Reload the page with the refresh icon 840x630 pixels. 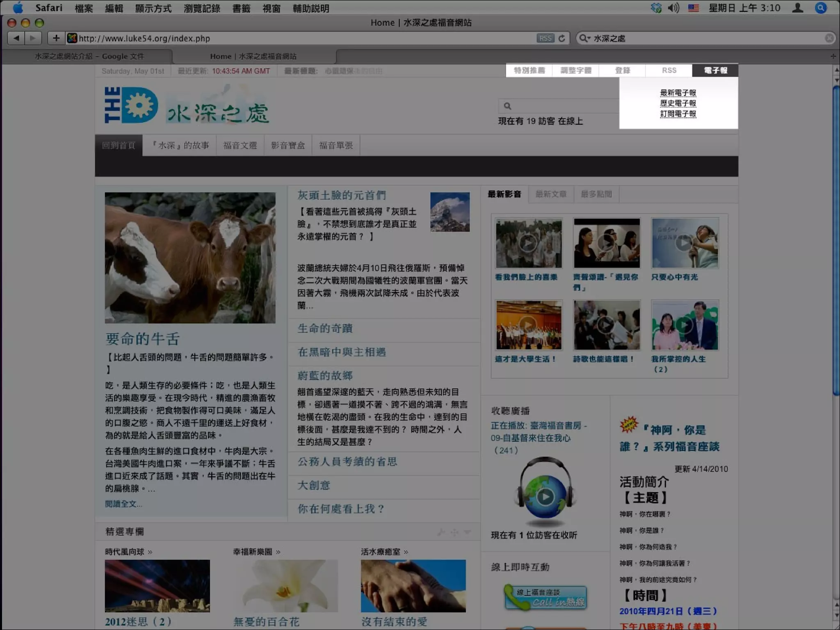click(x=562, y=38)
